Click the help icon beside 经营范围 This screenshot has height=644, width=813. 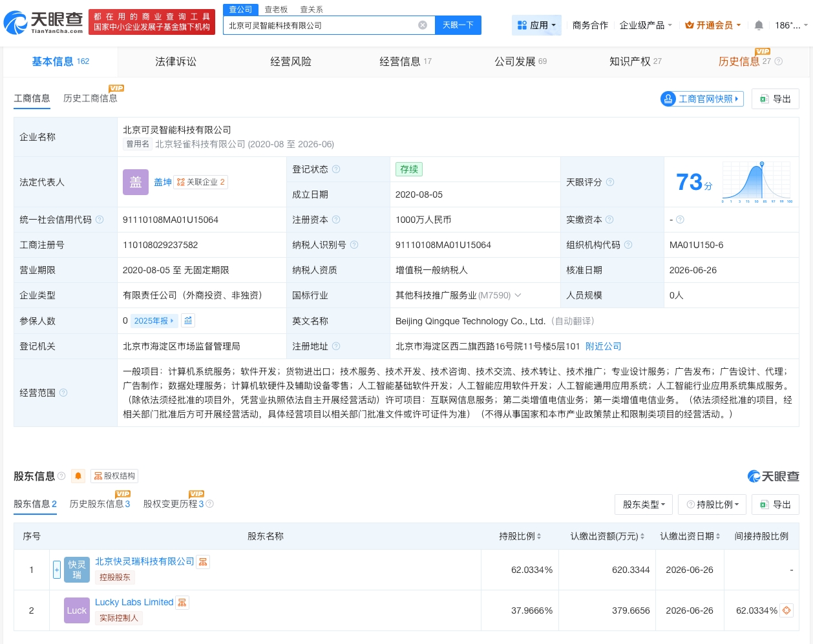[x=63, y=393]
